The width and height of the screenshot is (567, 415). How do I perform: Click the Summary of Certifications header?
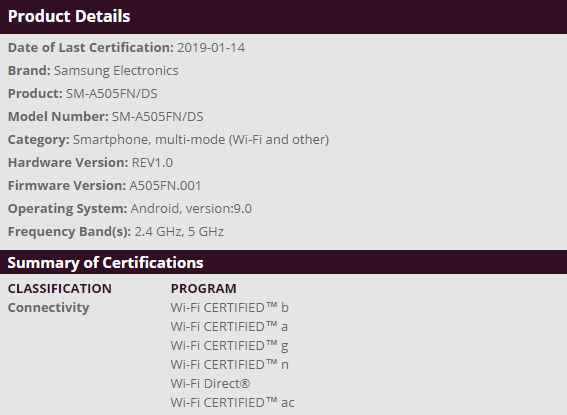point(105,262)
